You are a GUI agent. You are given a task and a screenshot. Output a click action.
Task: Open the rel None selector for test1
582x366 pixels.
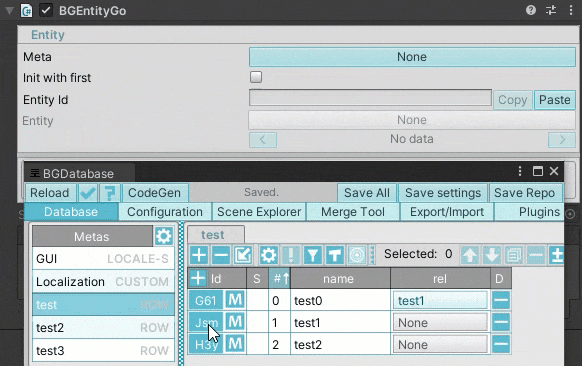pos(440,322)
